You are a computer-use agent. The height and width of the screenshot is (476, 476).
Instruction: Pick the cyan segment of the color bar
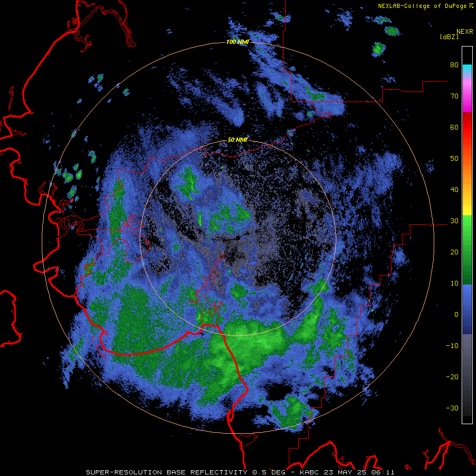[x=467, y=69]
